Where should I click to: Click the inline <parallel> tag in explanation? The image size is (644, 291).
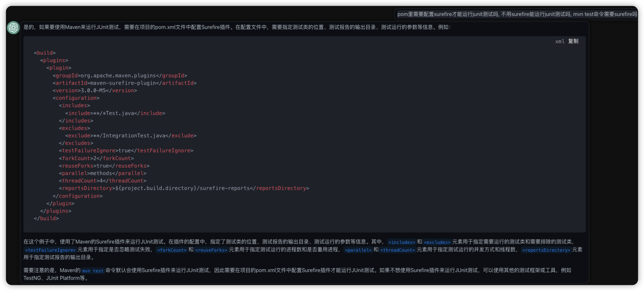click(358, 250)
